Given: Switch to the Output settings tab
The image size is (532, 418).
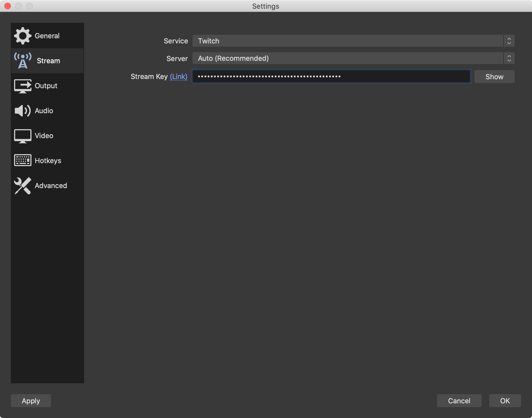Looking at the screenshot, I should (46, 86).
